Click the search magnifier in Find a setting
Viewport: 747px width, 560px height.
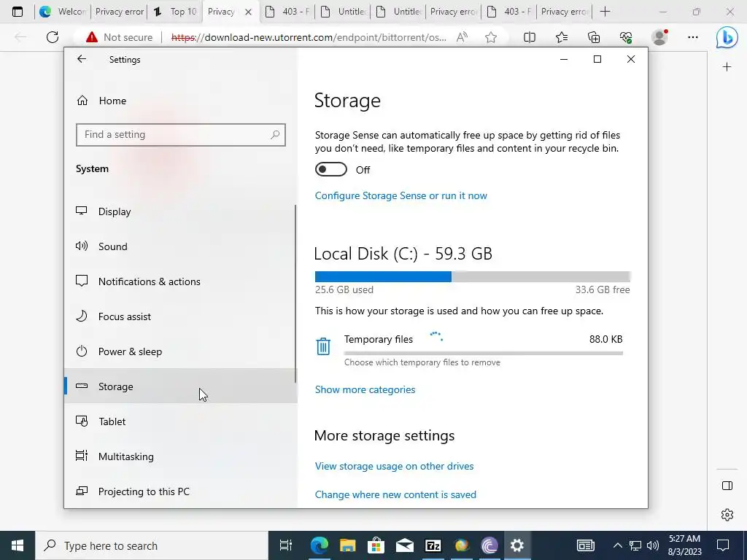[275, 135]
